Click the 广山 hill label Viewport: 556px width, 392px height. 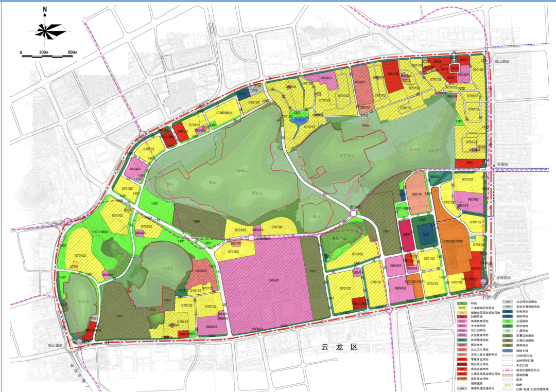coord(120,254)
